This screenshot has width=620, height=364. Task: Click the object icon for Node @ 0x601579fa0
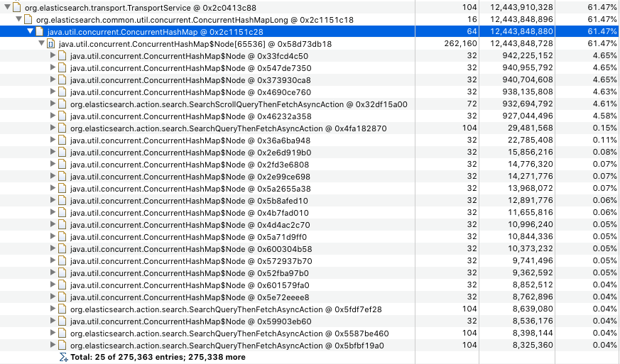click(62, 285)
